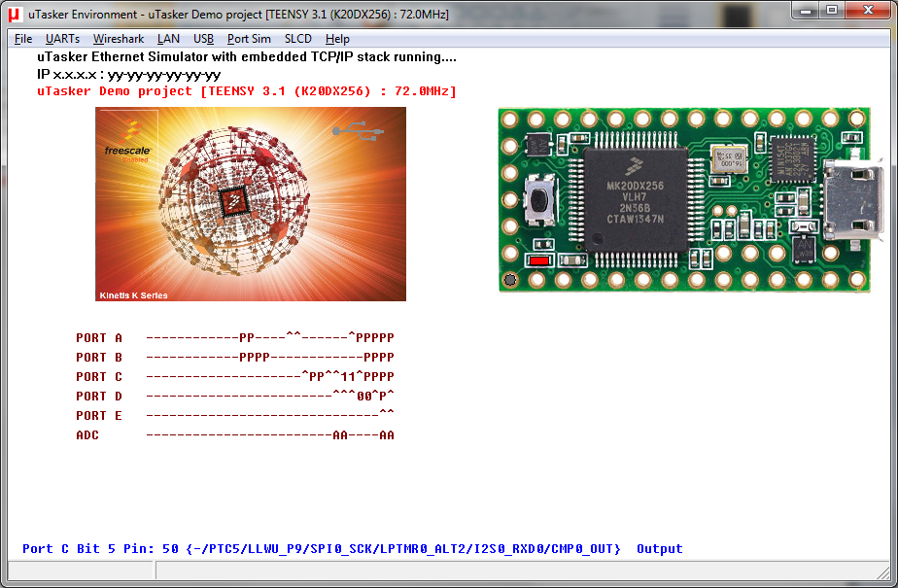
Task: Click the 'Output' pin direction text
Action: (660, 548)
